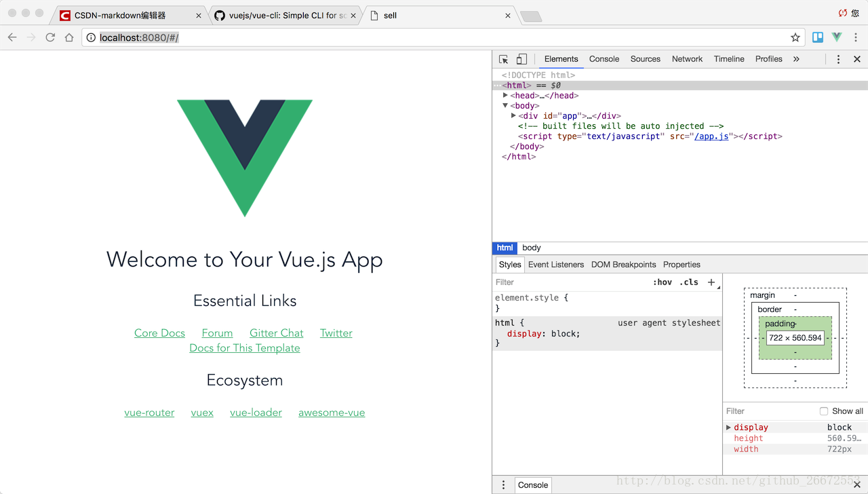Open the vue-loader link
Viewport: 868px width, 494px height.
tap(256, 413)
